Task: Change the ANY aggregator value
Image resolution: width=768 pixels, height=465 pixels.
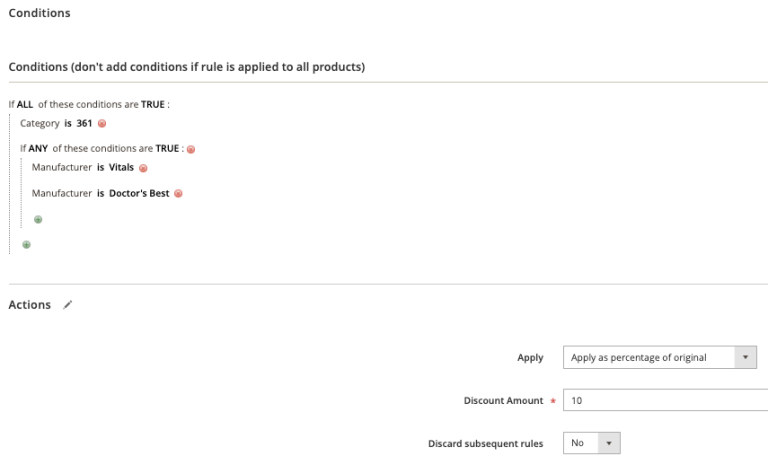Action: pos(38,148)
